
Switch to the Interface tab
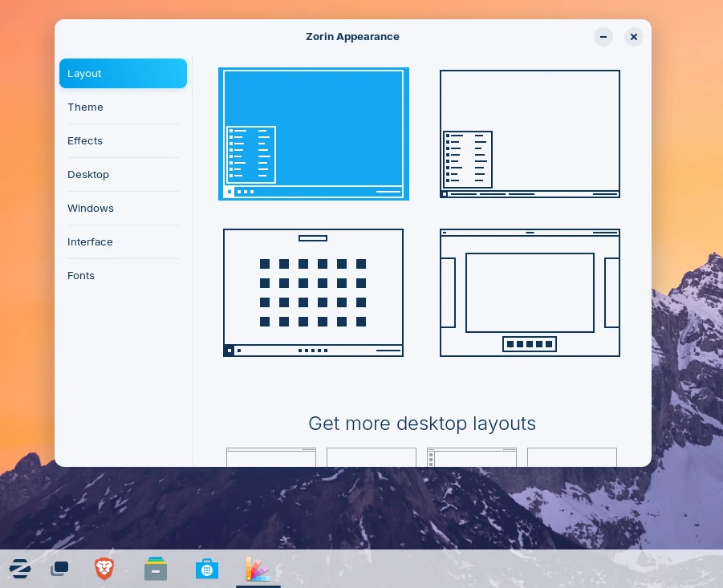[x=90, y=241]
